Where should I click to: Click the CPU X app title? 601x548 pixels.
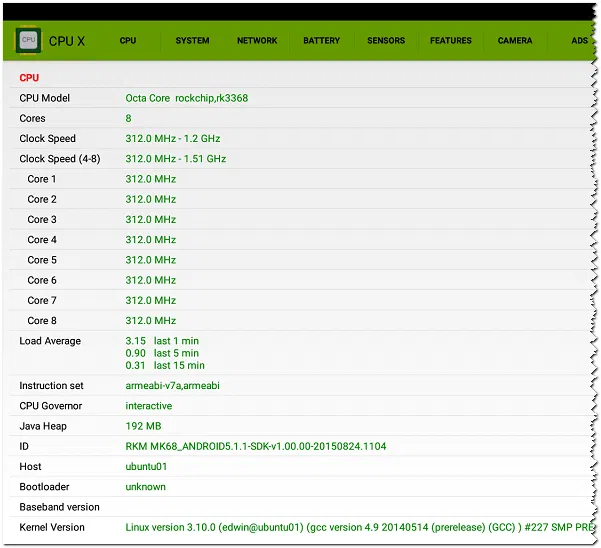coord(67,41)
